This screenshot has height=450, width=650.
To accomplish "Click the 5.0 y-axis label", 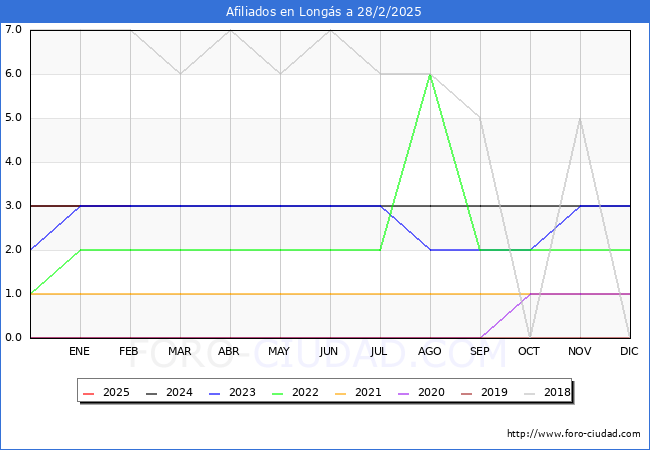I will point(13,118).
